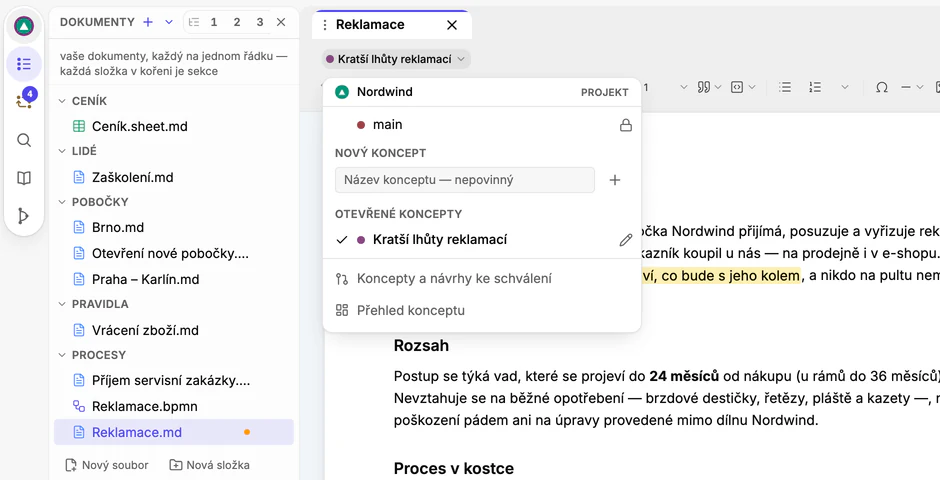Open Zaškolení.md document
The height and width of the screenshot is (480, 940).
(x=174, y=177)
